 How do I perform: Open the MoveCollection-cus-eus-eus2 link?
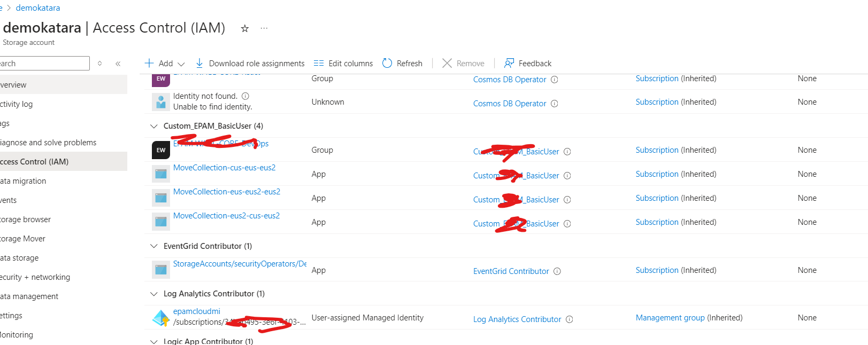(225, 168)
